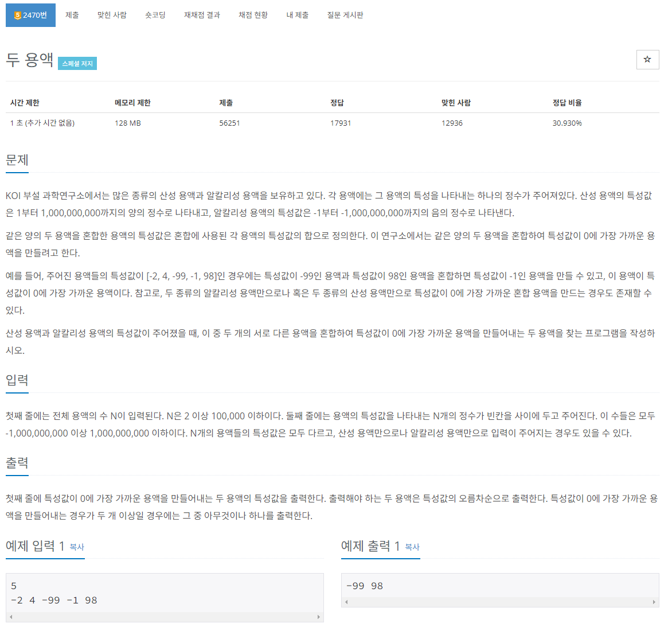Click the time limit '1 초 (추가 시간 없음)'

pyautogui.click(x=42, y=123)
